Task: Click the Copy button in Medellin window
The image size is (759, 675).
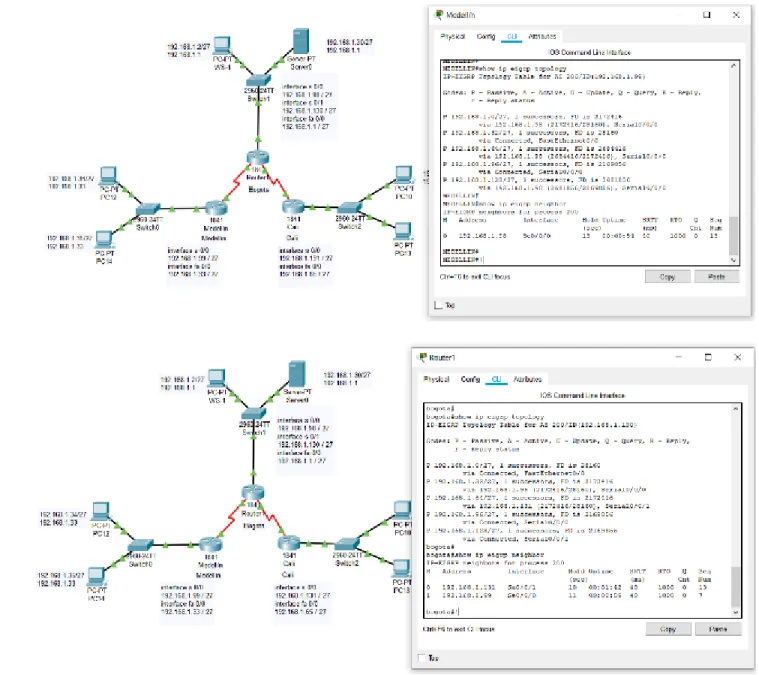Action: 667,276
